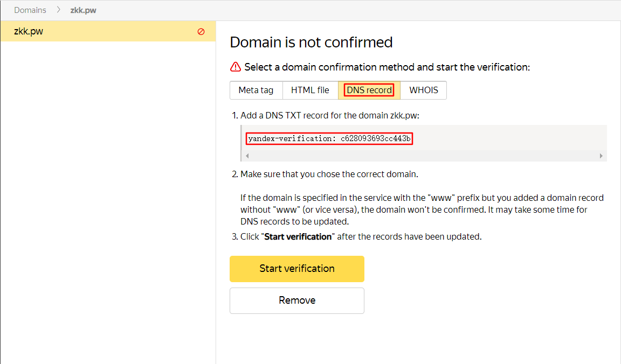The width and height of the screenshot is (621, 364).
Task: Click the breadcrumb chevron separator
Action: [58, 10]
